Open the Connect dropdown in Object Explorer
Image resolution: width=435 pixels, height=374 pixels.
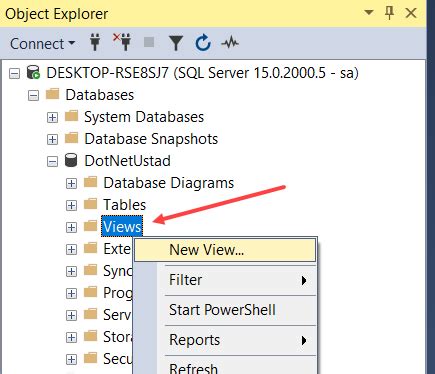point(42,44)
